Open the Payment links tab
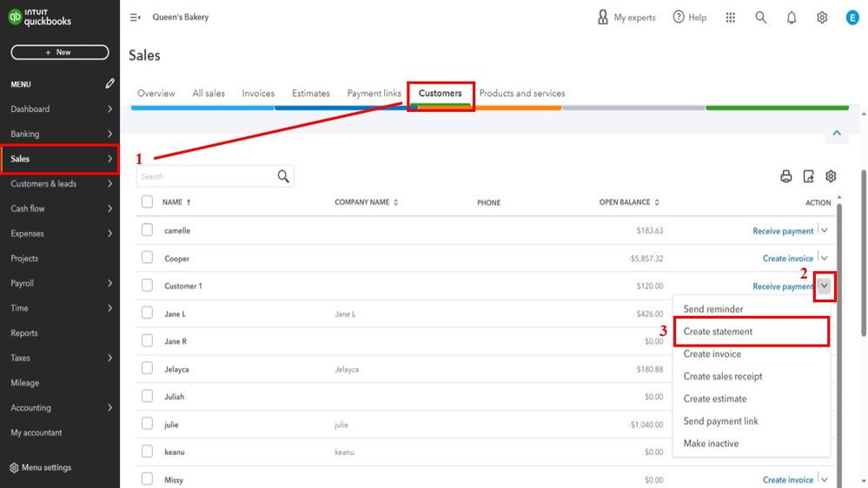The width and height of the screenshot is (868, 488). click(x=374, y=94)
